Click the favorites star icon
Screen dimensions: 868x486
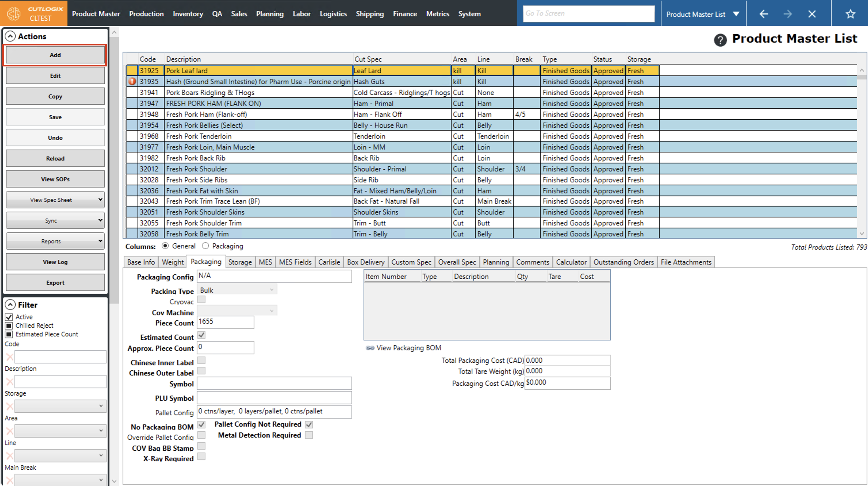click(x=850, y=14)
